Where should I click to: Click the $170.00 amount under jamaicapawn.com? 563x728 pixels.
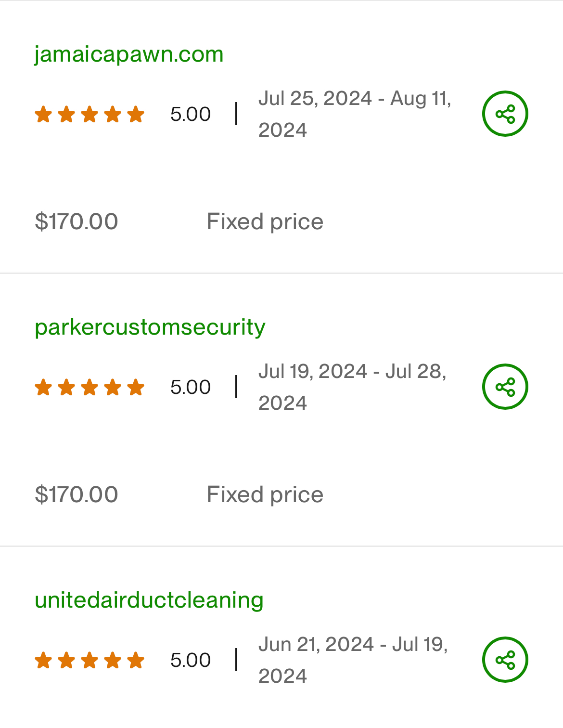(x=77, y=221)
